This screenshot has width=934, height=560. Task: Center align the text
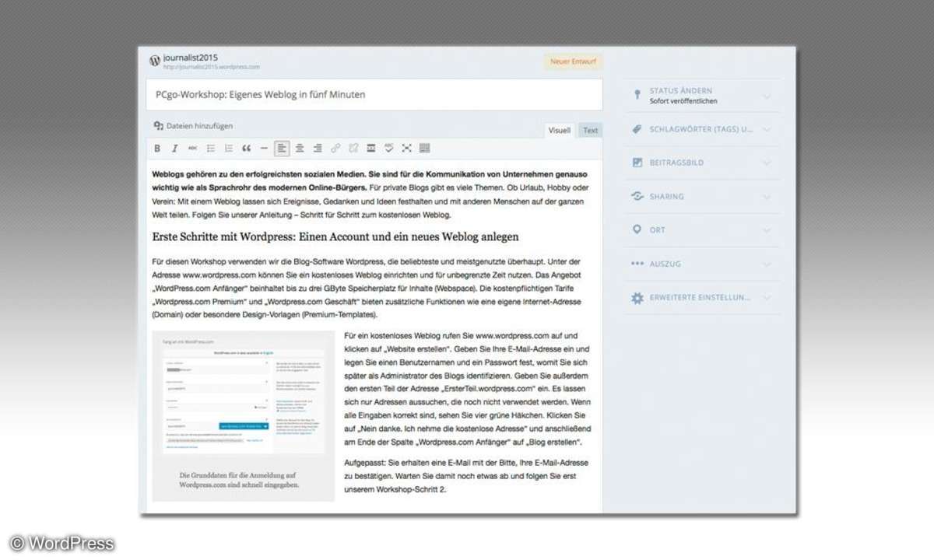tap(300, 148)
